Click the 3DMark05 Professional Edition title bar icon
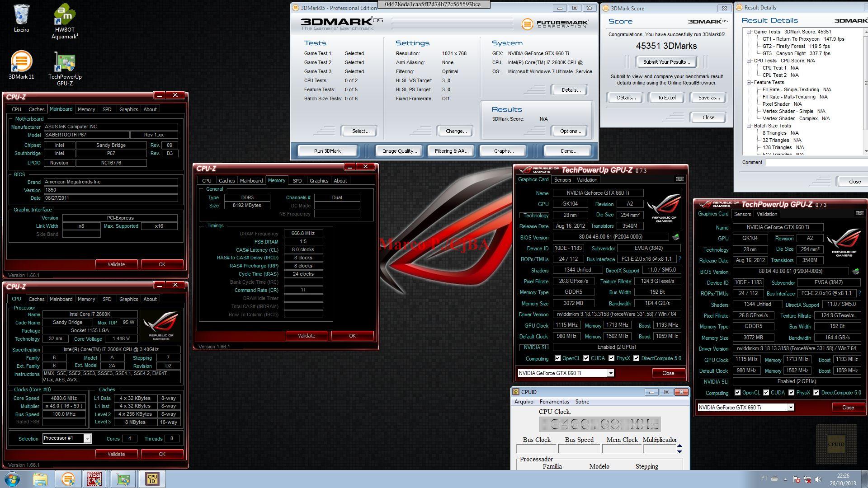The width and height of the screenshot is (868, 488). click(296, 8)
